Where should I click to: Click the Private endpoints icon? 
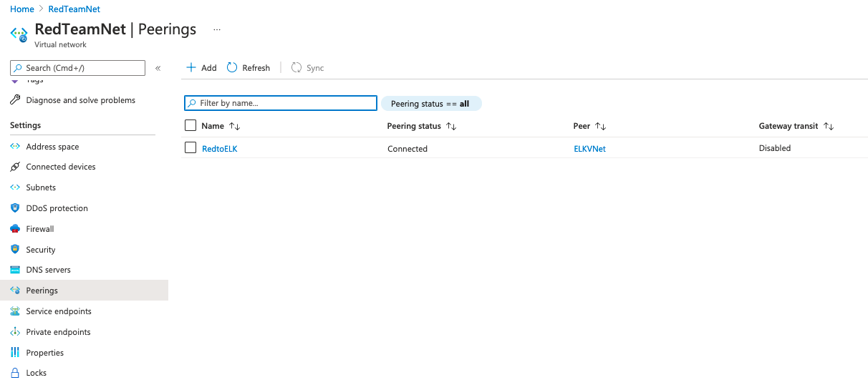[15, 332]
